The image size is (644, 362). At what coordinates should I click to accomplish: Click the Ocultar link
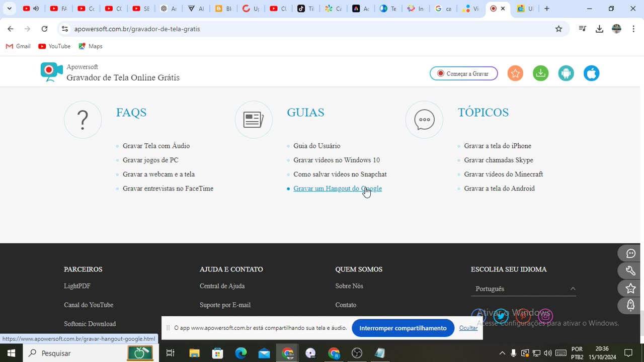tap(468, 328)
